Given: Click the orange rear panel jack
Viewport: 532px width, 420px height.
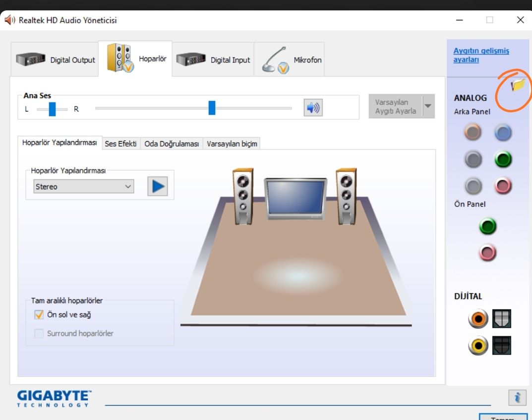Looking at the screenshot, I should [473, 132].
